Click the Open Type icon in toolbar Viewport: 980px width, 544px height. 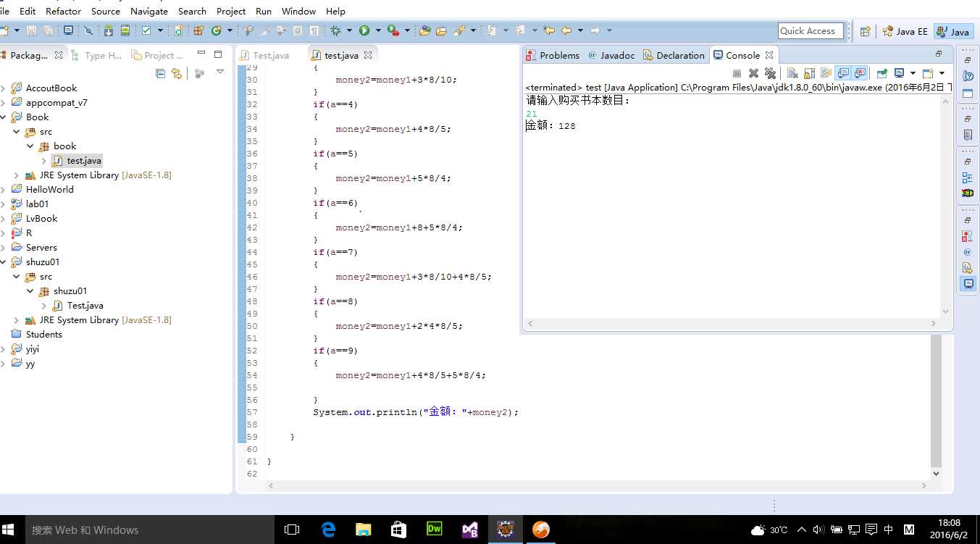[424, 30]
